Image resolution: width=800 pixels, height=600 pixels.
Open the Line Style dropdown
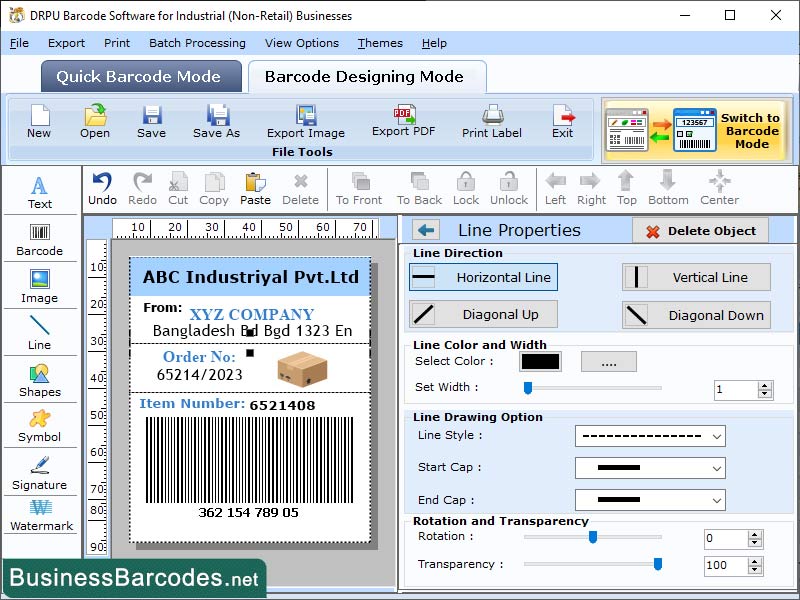click(x=650, y=436)
